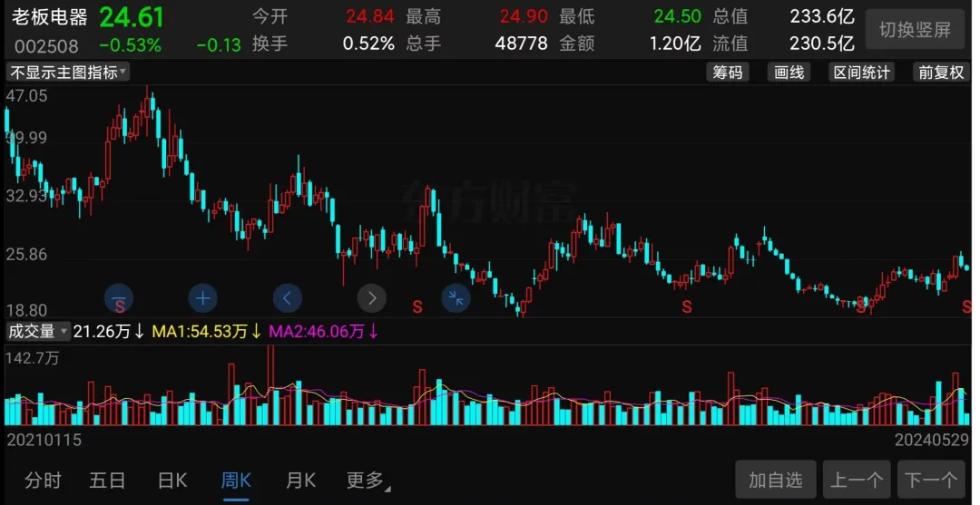
Task: Tap the current price 24.61
Action: click(x=132, y=17)
